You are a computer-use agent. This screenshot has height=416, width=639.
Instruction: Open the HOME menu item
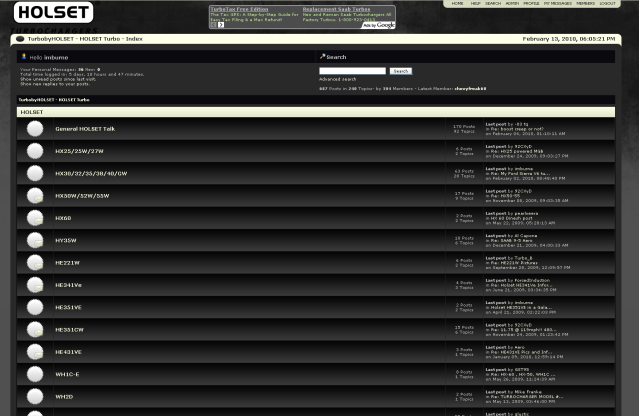[457, 3]
